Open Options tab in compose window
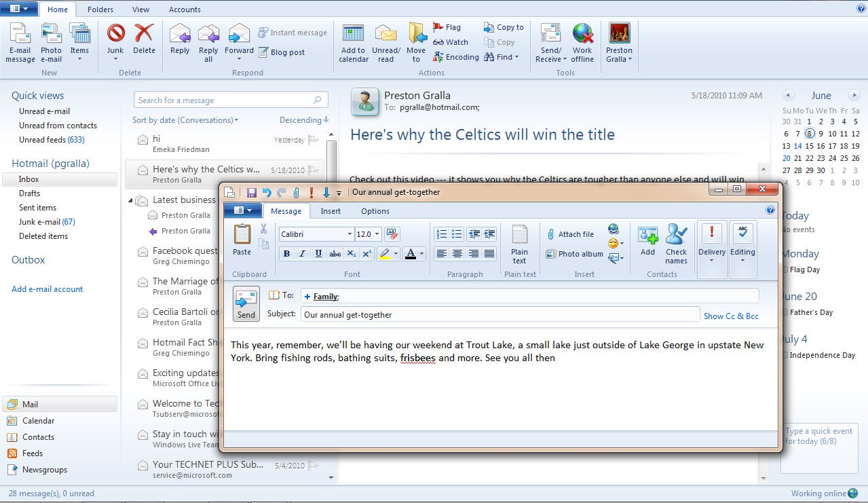The height and width of the screenshot is (503, 868). tap(375, 211)
